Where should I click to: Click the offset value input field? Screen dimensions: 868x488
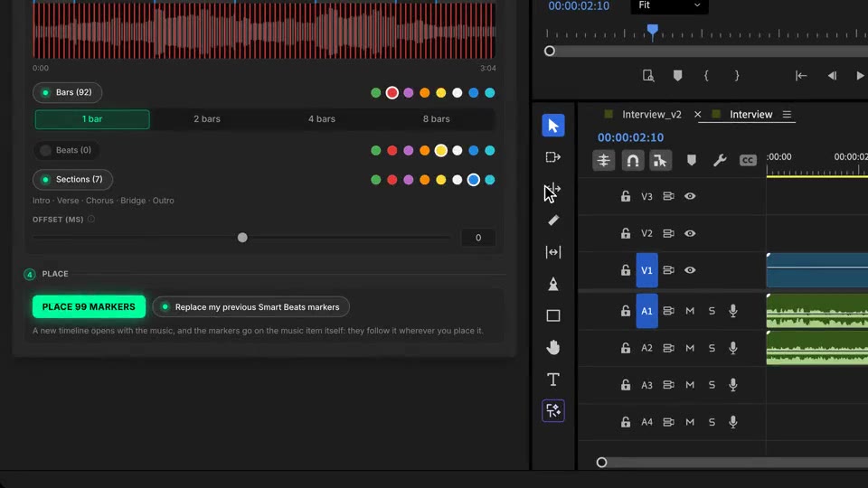point(478,238)
